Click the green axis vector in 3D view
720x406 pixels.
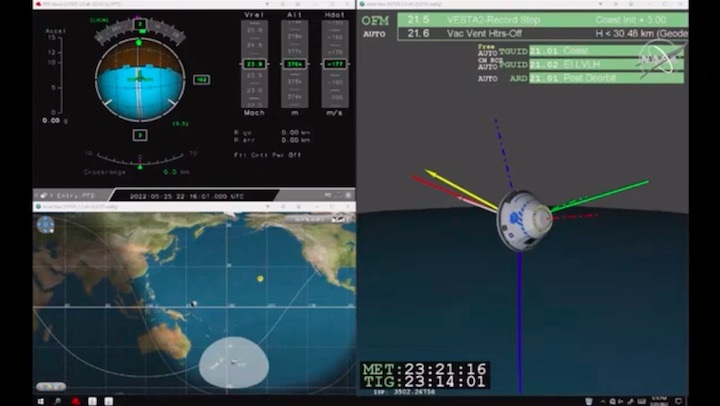point(600,196)
